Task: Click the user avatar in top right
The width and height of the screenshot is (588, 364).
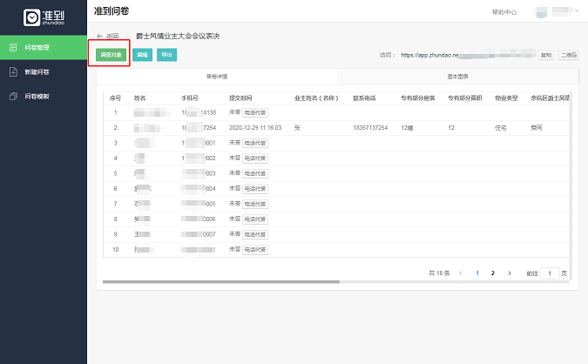Action: click(543, 12)
